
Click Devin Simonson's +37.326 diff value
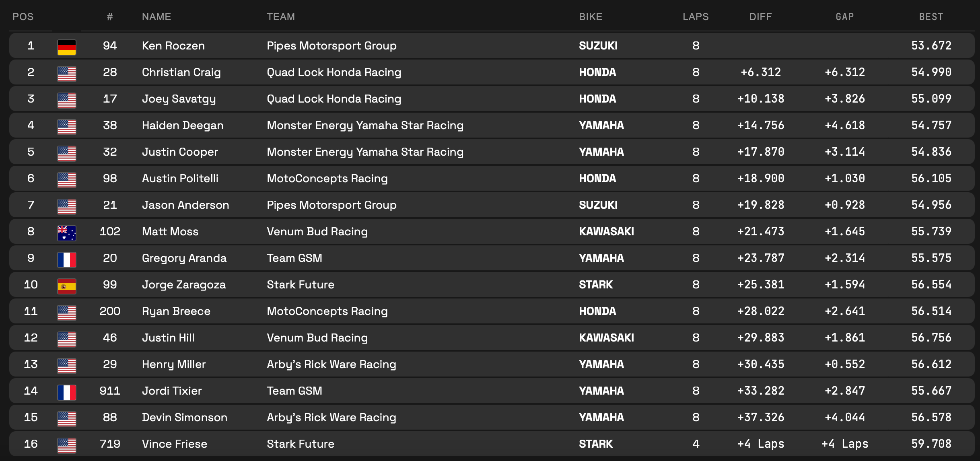click(x=760, y=418)
